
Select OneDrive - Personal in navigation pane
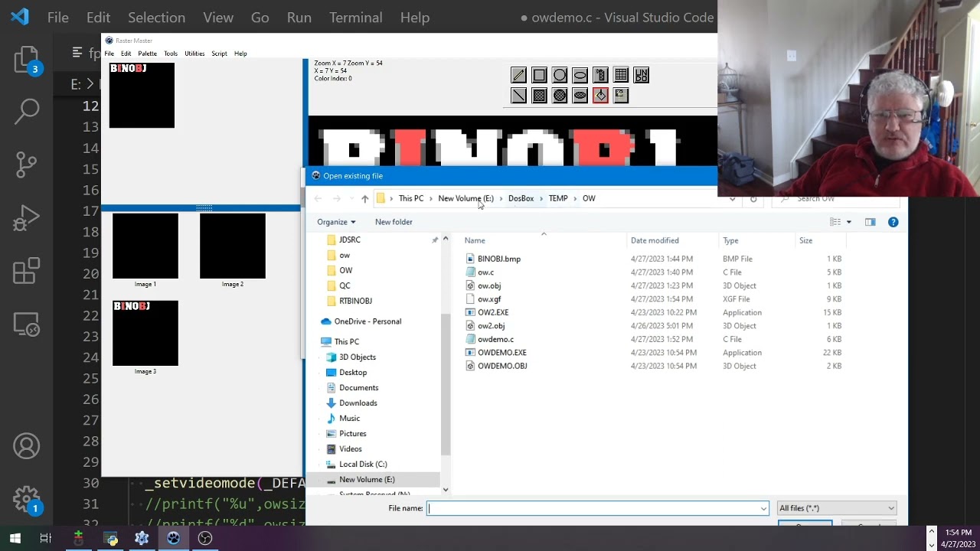pos(367,321)
